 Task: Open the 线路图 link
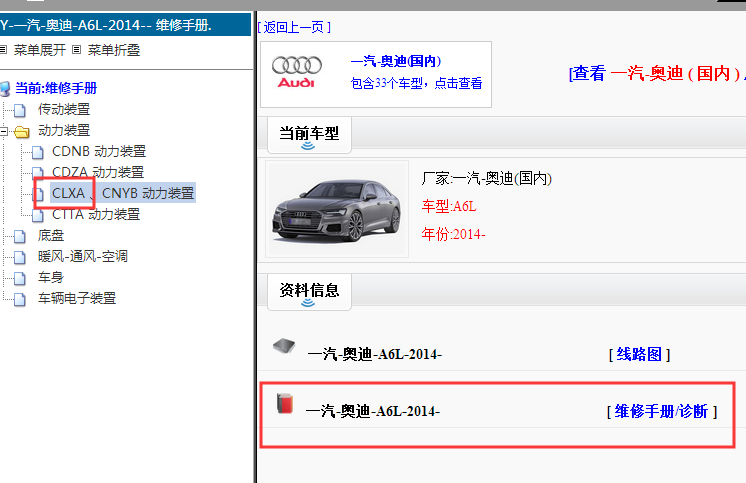coord(639,355)
